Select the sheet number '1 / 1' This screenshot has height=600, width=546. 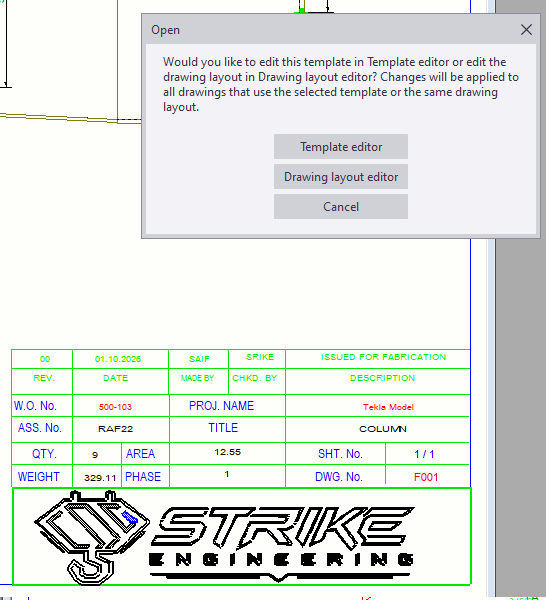tap(424, 454)
